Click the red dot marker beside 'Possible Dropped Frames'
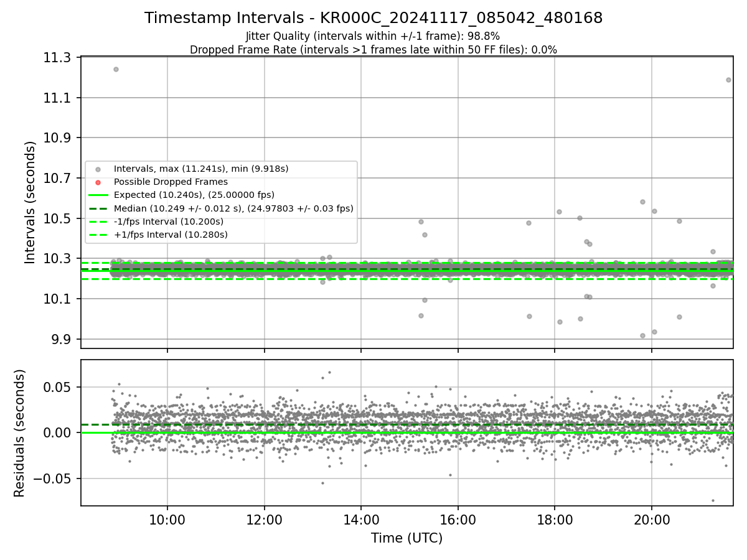The image size is (747, 560). click(97, 182)
